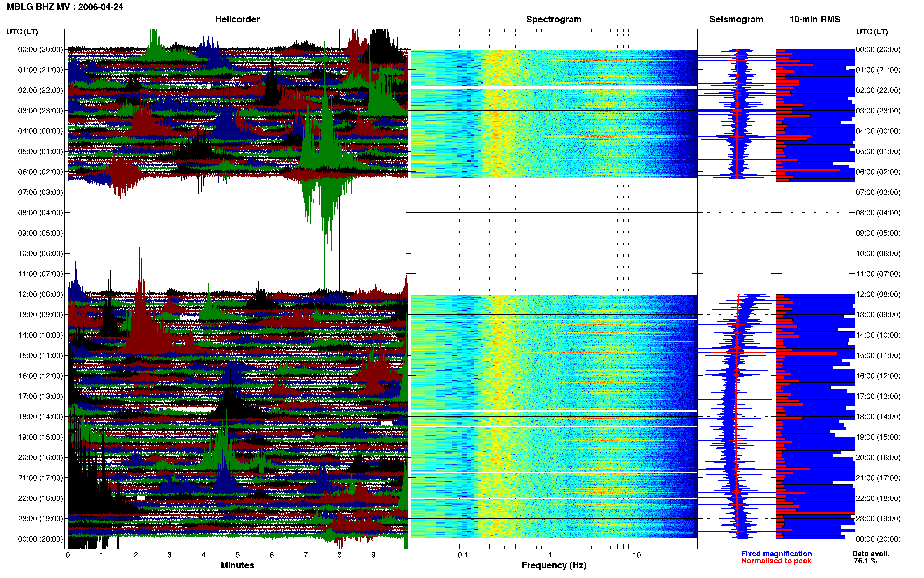This screenshot has height=578, width=924.
Task: Click minute tick label '9' on helicorder axis
Action: pos(373,555)
